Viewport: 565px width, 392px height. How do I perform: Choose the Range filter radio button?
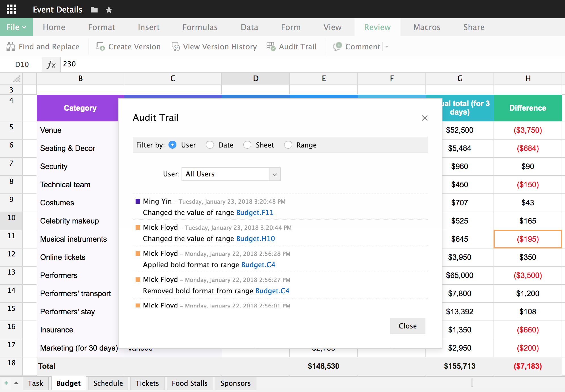click(x=288, y=145)
